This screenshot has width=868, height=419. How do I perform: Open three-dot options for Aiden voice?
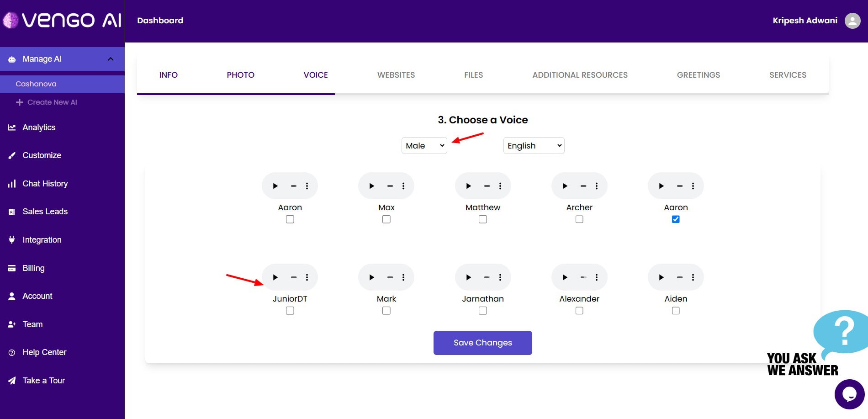693,277
